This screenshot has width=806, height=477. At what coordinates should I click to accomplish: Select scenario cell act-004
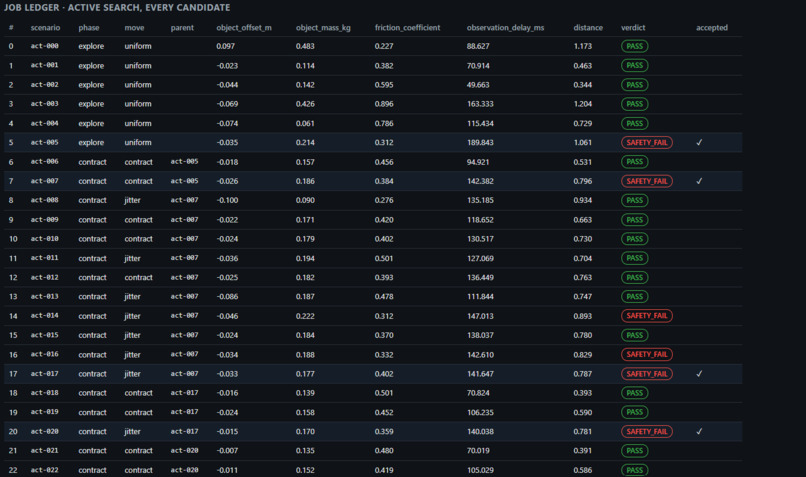coord(44,123)
